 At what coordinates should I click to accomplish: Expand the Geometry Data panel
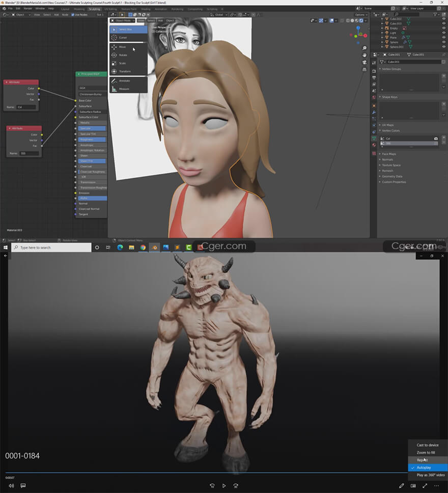point(391,177)
